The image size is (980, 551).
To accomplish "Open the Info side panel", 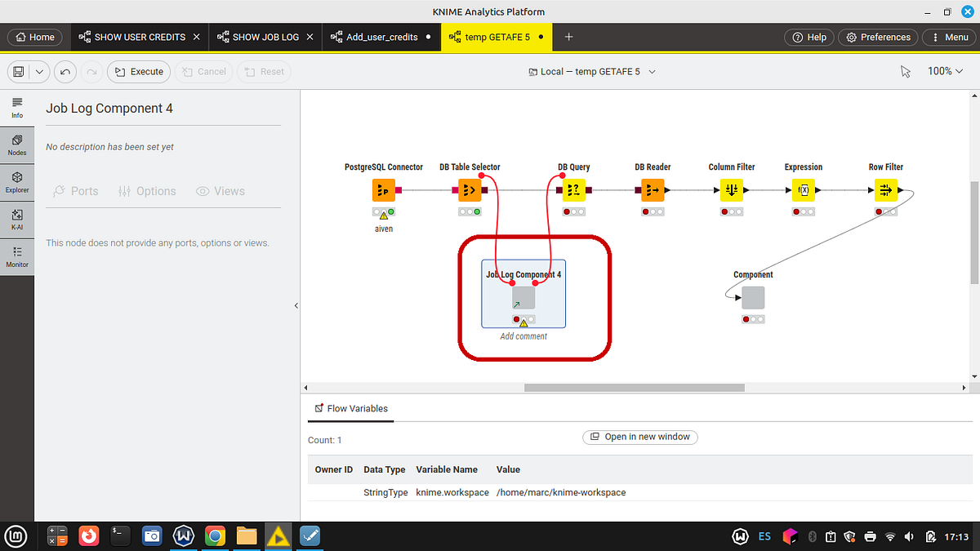I will [x=17, y=108].
